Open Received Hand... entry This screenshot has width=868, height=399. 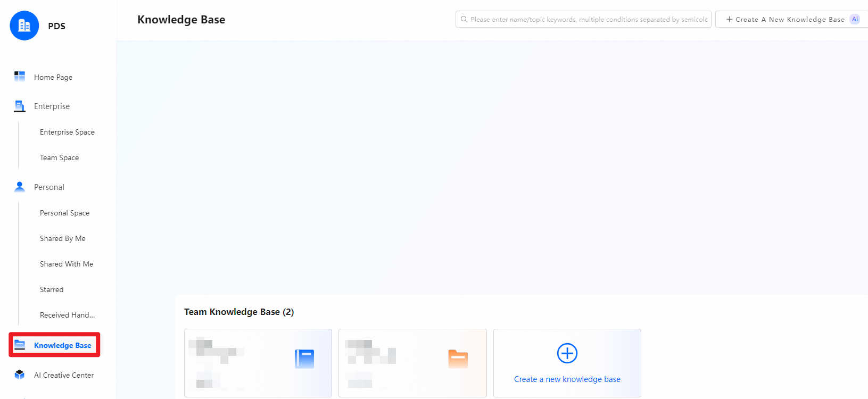(67, 315)
